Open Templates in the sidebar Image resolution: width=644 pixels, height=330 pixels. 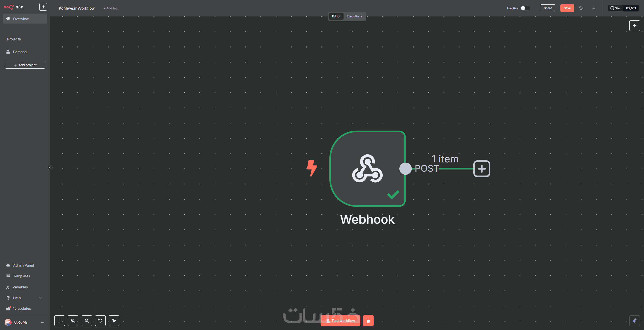click(x=22, y=276)
